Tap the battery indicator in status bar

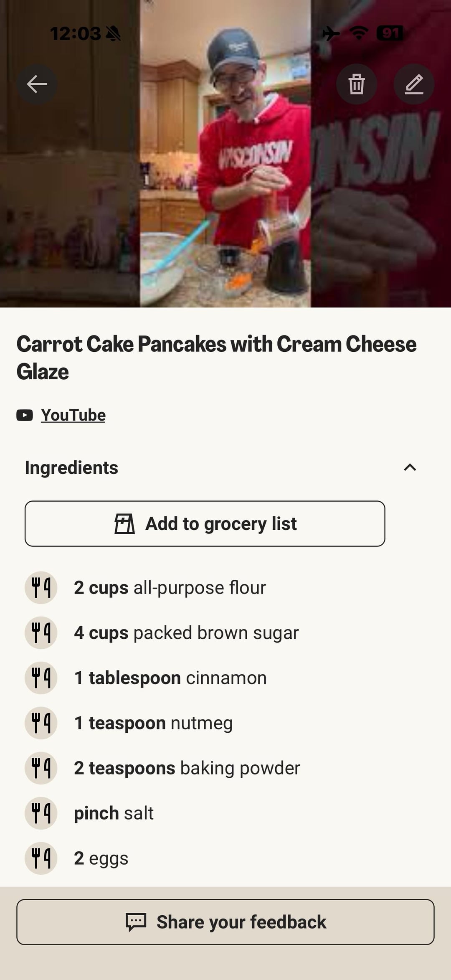pyautogui.click(x=390, y=33)
